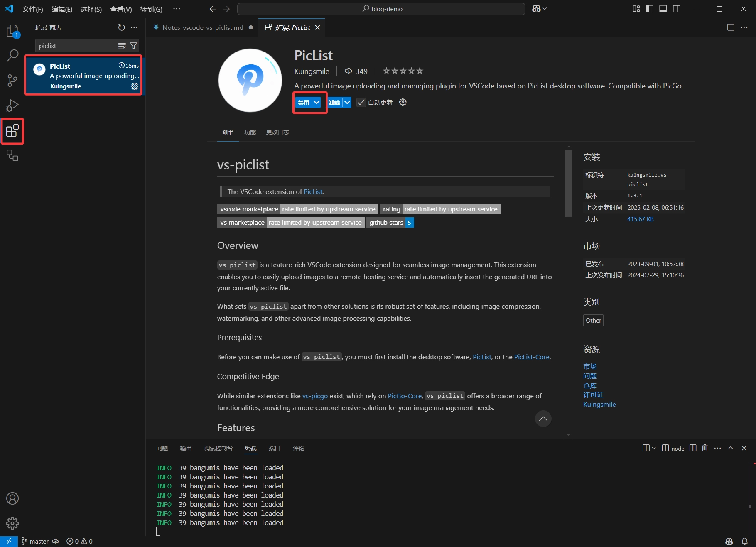The image size is (756, 547).
Task: Split the editor layout icon
Action: 731,27
